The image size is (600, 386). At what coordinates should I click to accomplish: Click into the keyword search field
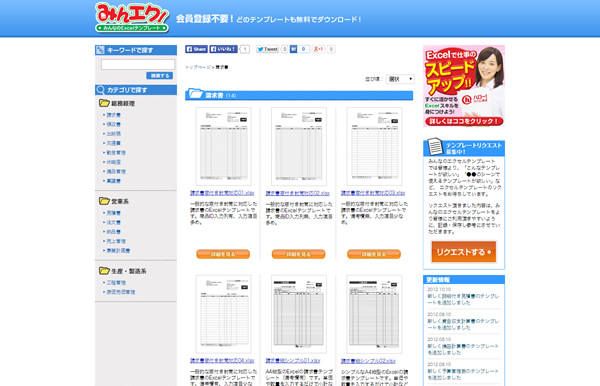pos(138,64)
